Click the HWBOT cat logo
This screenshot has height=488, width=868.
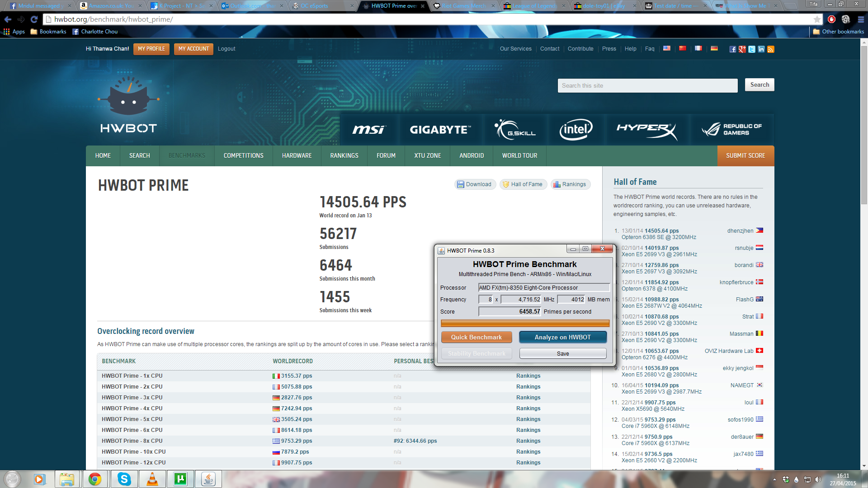129,105
